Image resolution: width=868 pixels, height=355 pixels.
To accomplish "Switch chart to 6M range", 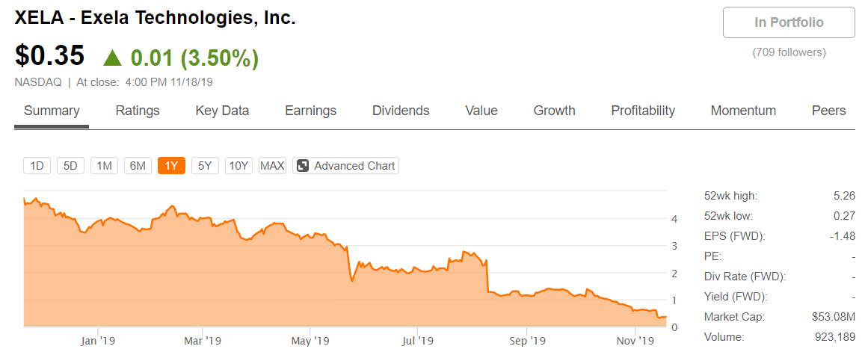I will (138, 166).
